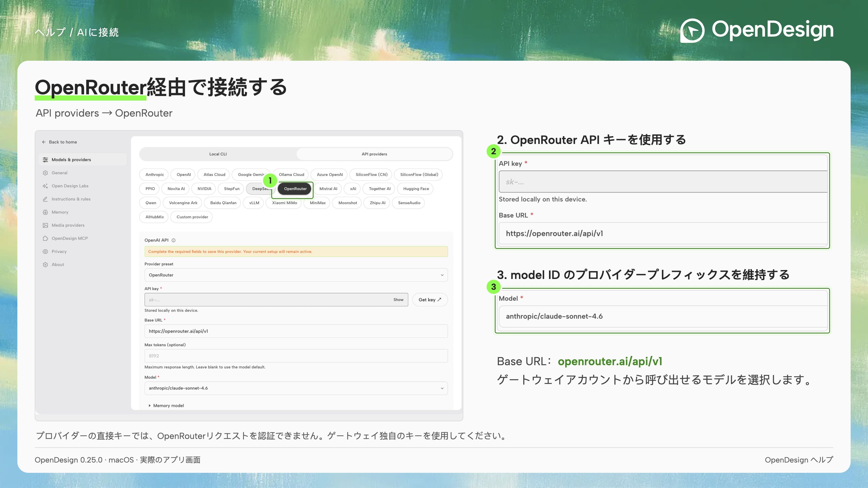Viewport: 868px width, 488px height.
Task: Select the Xiaomi MiMo provider chip
Action: pos(284,203)
